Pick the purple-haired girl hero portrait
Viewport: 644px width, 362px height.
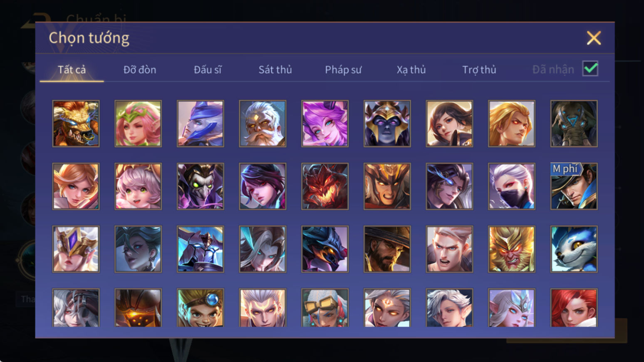point(325,123)
